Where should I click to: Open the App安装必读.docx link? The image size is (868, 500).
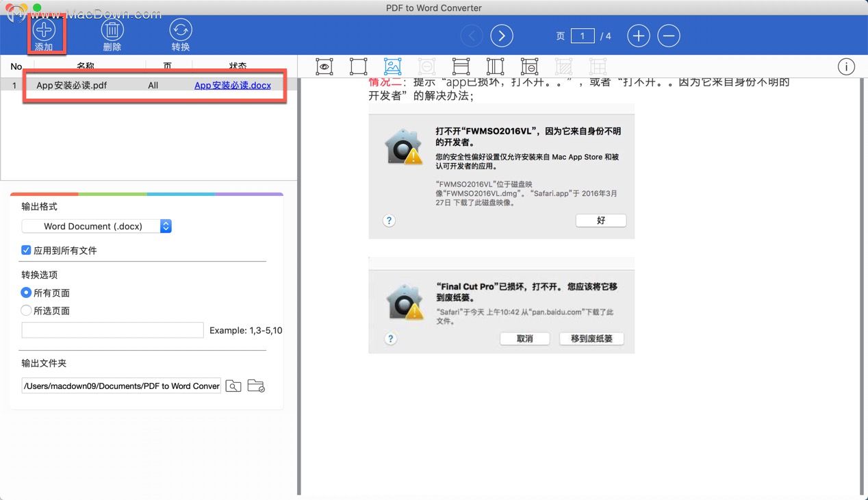(x=233, y=86)
